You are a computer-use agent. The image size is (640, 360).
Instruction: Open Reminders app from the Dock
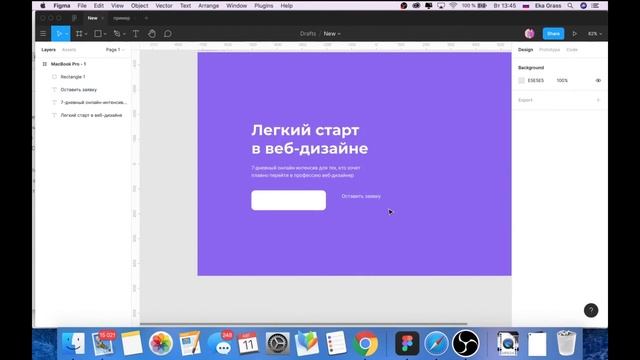pos(336,343)
